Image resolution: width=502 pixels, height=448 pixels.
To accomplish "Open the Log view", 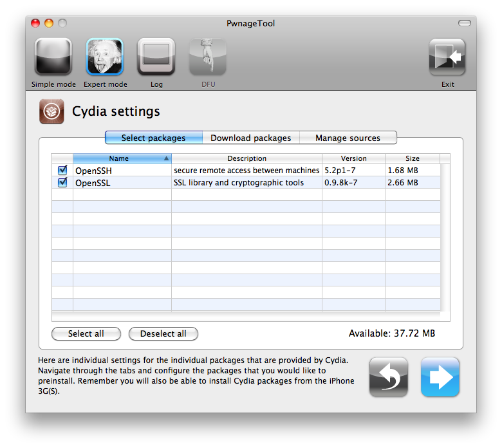I will point(156,57).
